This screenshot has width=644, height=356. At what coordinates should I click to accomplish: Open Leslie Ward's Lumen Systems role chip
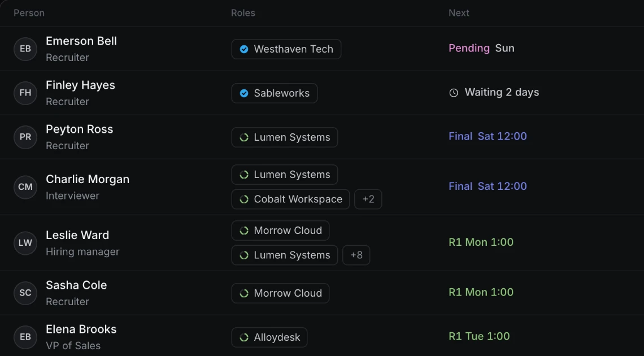pyautogui.click(x=285, y=255)
